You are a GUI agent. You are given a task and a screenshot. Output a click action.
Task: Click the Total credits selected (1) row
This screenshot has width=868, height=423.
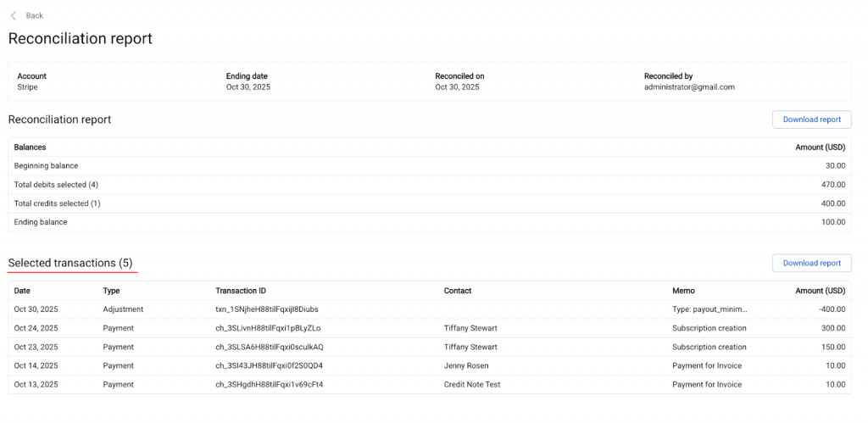[58, 203]
